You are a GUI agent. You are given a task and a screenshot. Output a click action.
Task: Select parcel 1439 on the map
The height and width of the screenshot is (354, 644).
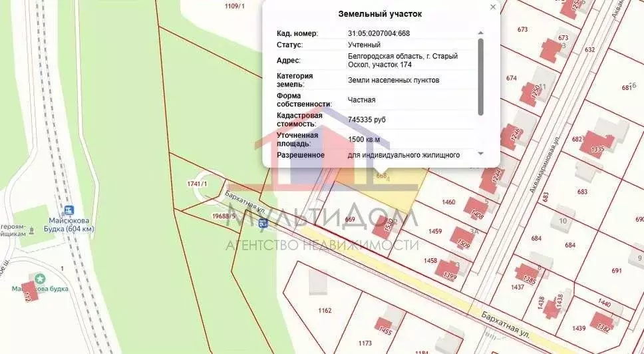578,328
